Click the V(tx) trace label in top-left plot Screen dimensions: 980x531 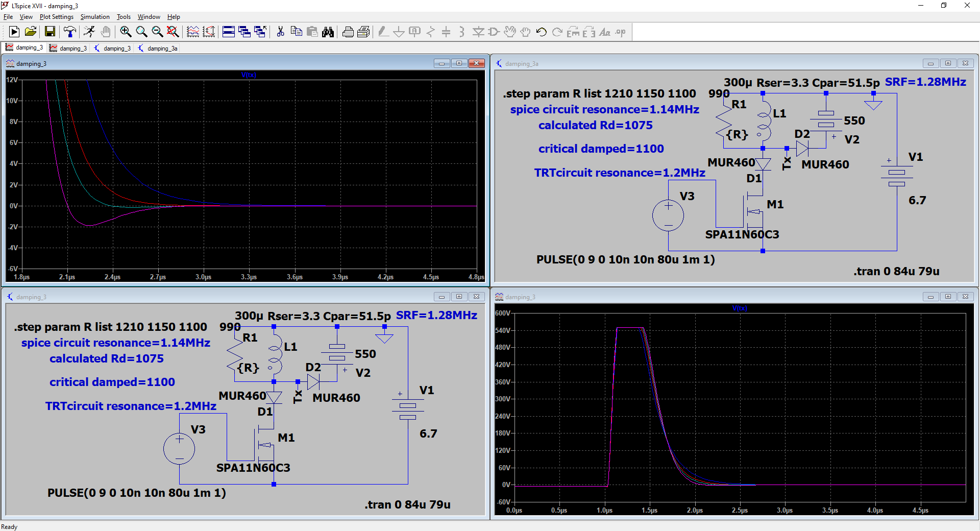[249, 75]
